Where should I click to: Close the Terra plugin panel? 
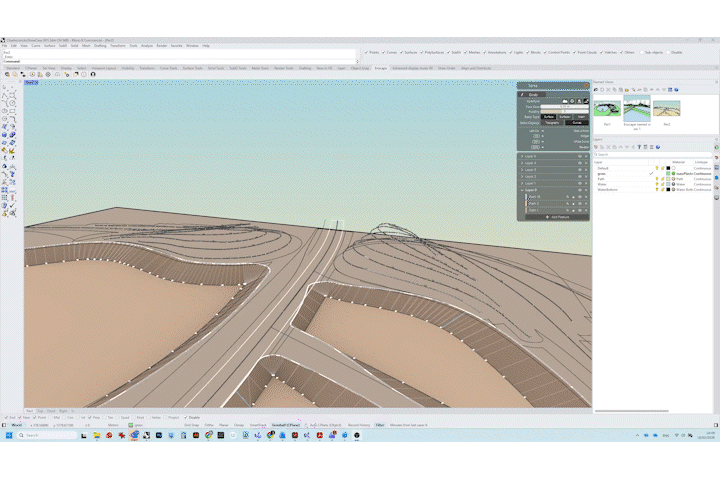(x=584, y=86)
